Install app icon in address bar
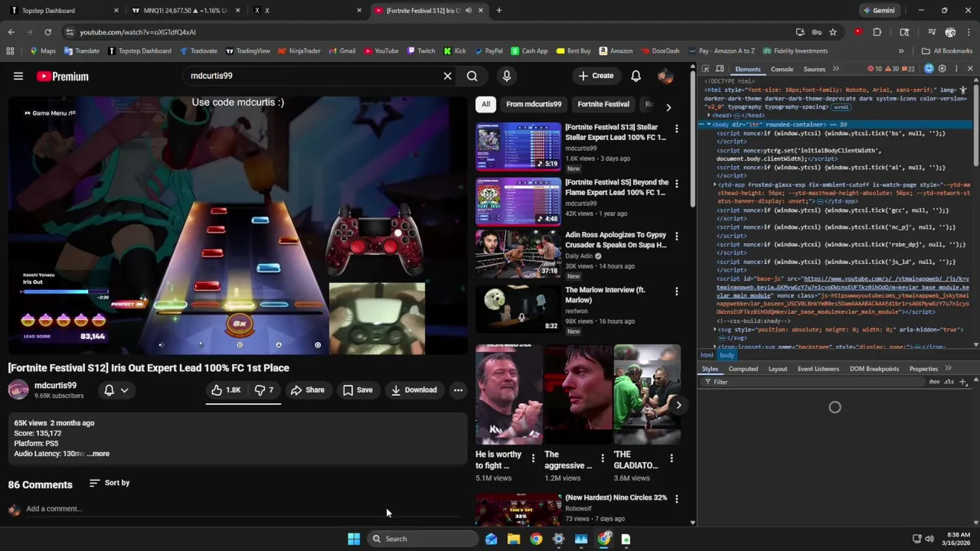The height and width of the screenshot is (551, 980). 800,32
